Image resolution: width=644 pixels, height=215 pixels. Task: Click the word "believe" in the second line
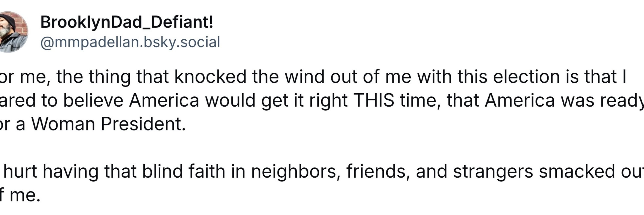coord(93,100)
